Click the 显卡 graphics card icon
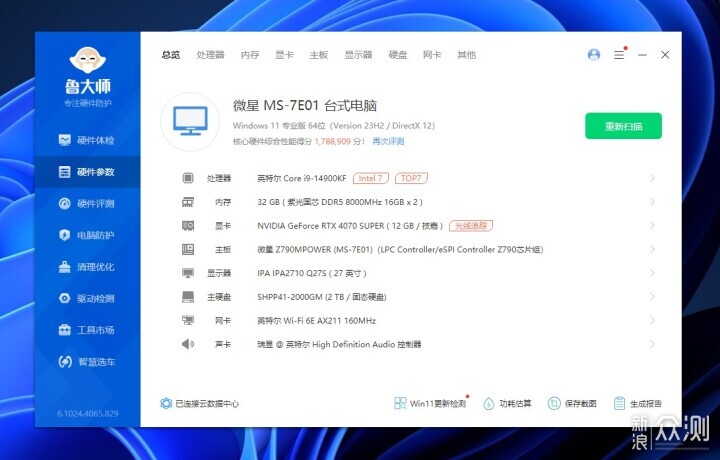Viewport: 720px width, 460px height. tap(188, 225)
